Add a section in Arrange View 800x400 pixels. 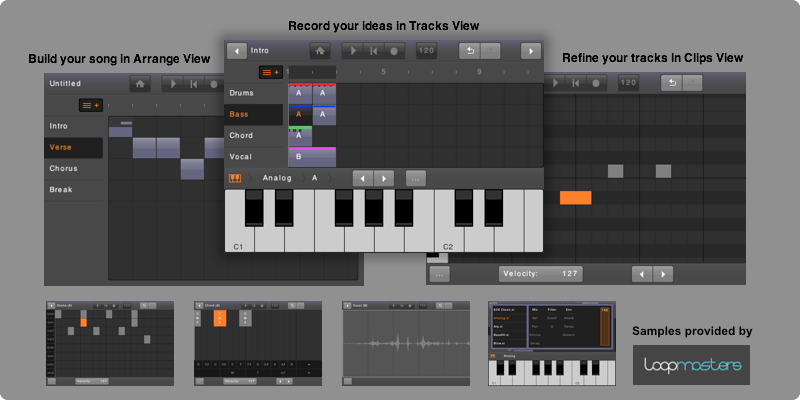coord(91,105)
